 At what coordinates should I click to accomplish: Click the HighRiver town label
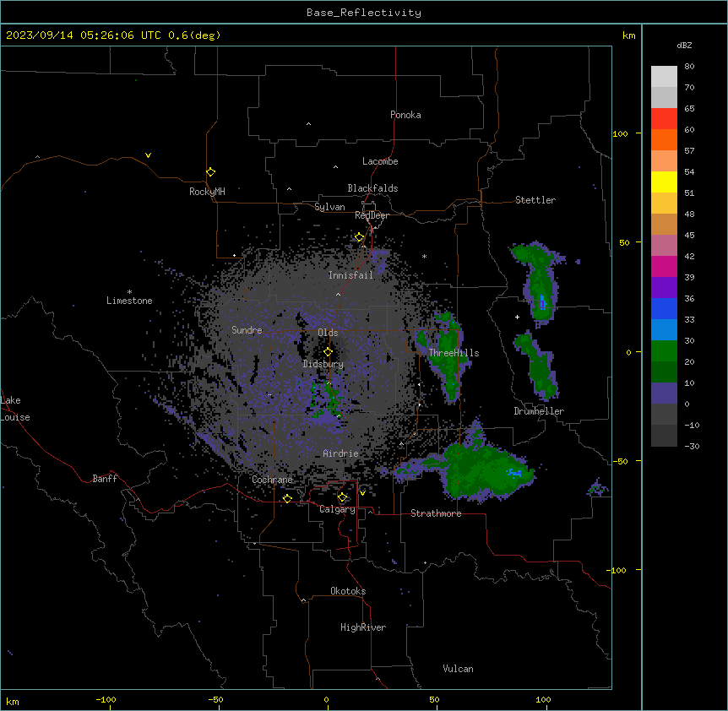363,627
